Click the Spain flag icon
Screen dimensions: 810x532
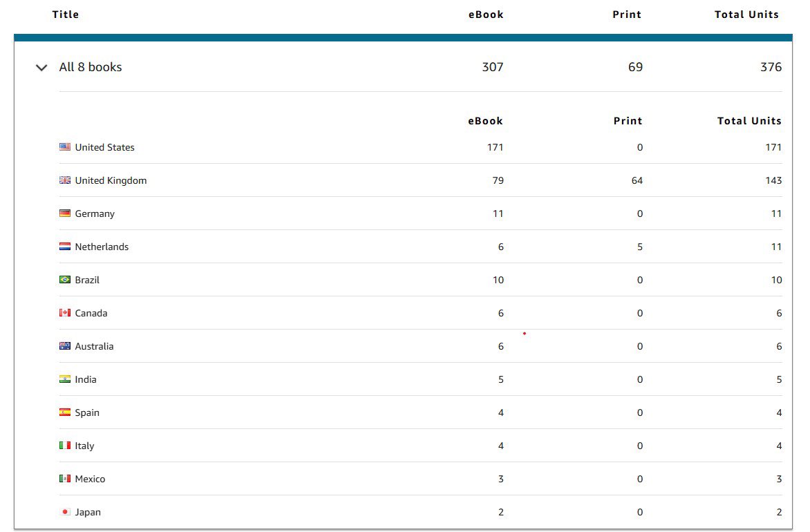64,412
